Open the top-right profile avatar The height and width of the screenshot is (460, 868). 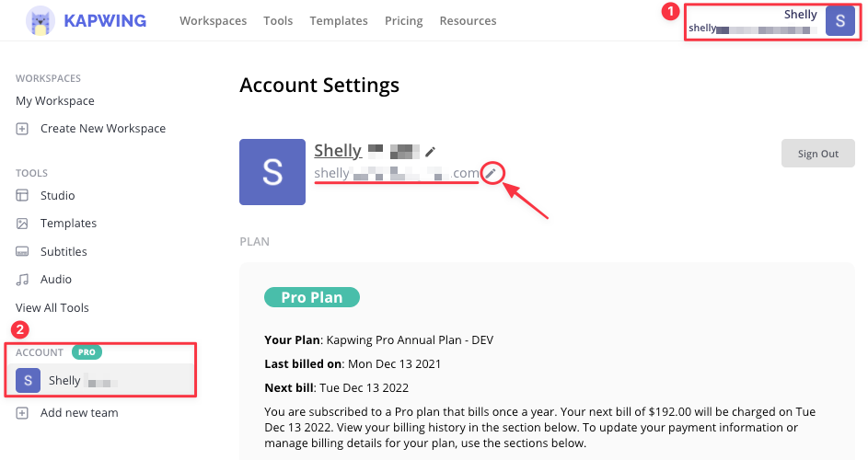pyautogui.click(x=839, y=21)
